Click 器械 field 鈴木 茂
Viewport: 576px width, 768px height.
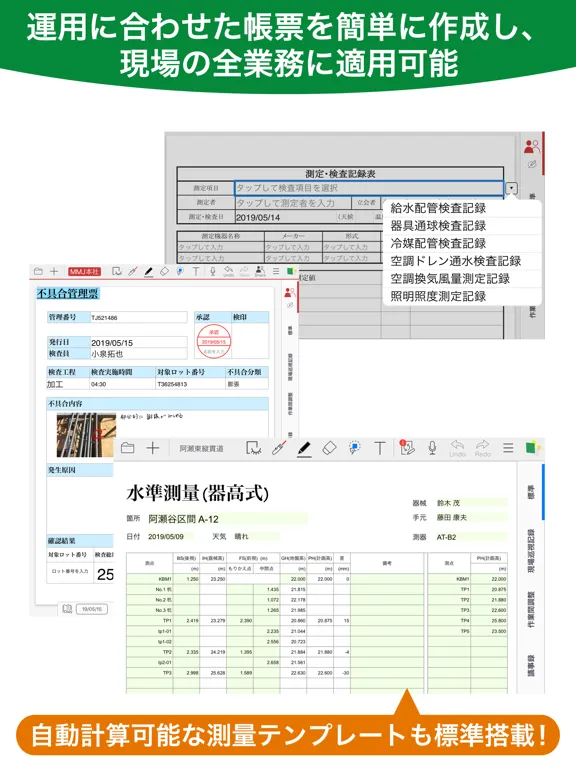tap(471, 503)
